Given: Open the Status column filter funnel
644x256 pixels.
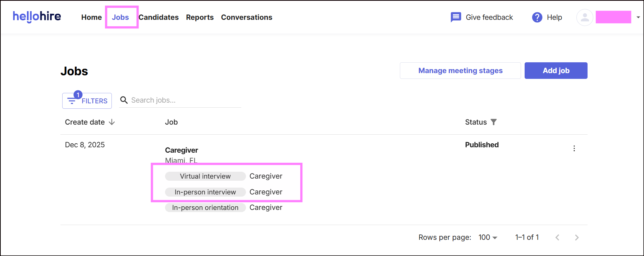Looking at the screenshot, I should (494, 122).
